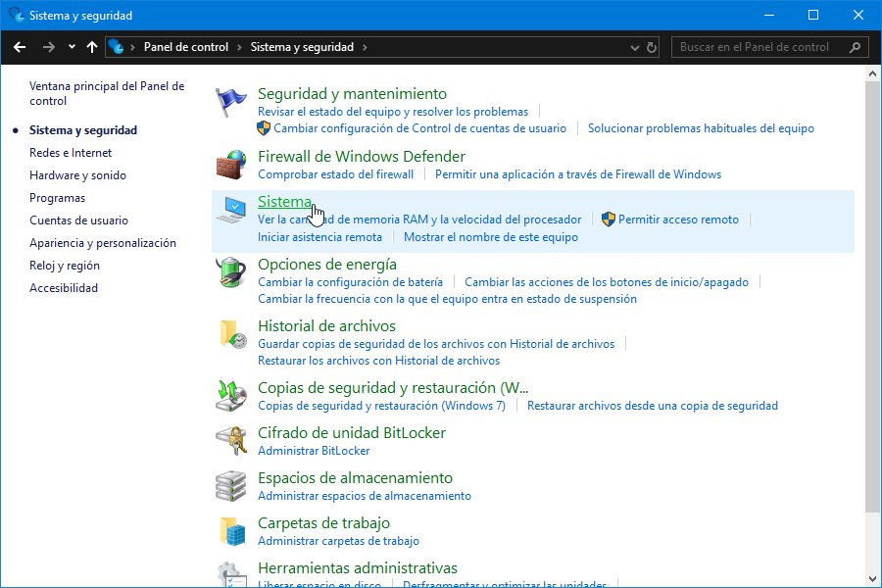Go back with the left arrow button
This screenshot has height=588, width=882.
(x=20, y=47)
